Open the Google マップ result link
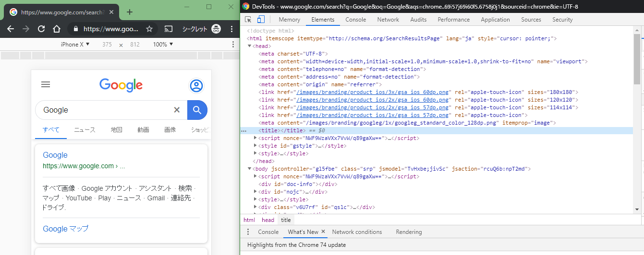This screenshot has width=644, height=255. point(66,229)
